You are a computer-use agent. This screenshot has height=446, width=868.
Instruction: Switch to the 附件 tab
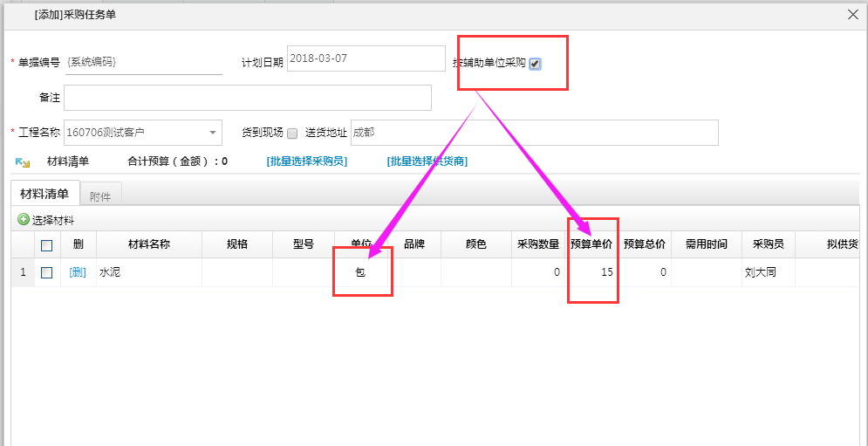pos(100,196)
